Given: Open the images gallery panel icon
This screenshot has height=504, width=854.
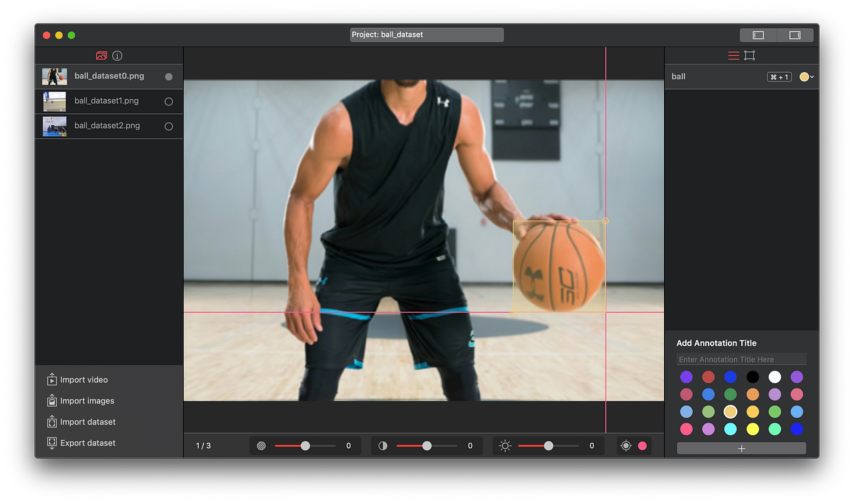Looking at the screenshot, I should (x=101, y=55).
